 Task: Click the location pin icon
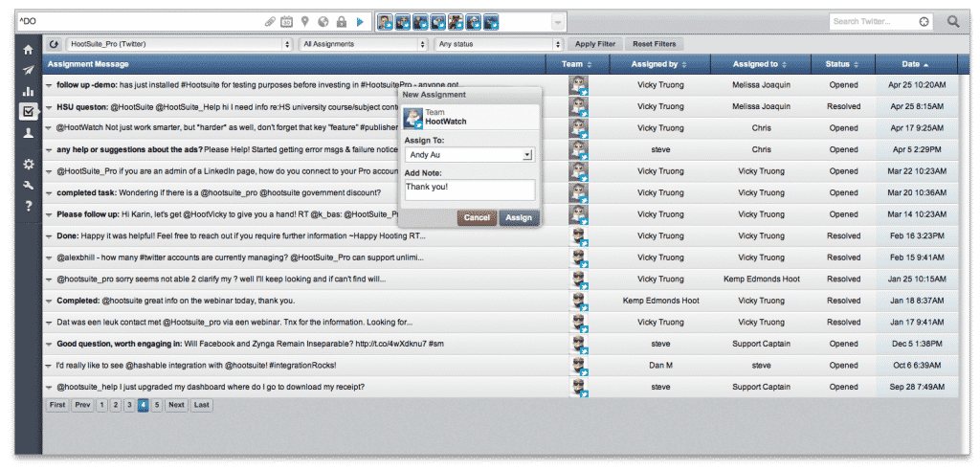click(x=305, y=22)
